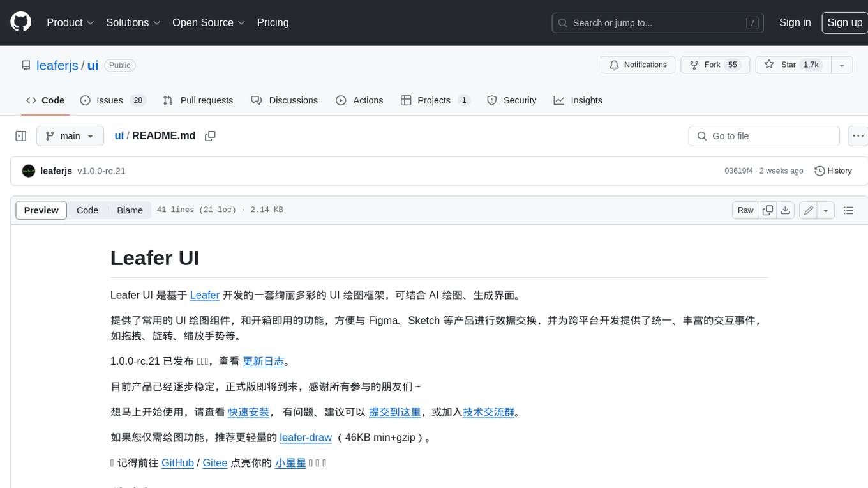Show the document outline
This screenshot has width=868, height=488.
[848, 210]
